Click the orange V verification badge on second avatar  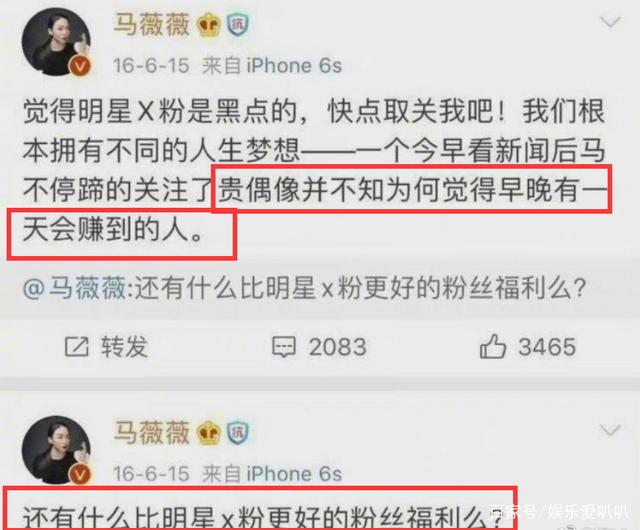[80, 474]
